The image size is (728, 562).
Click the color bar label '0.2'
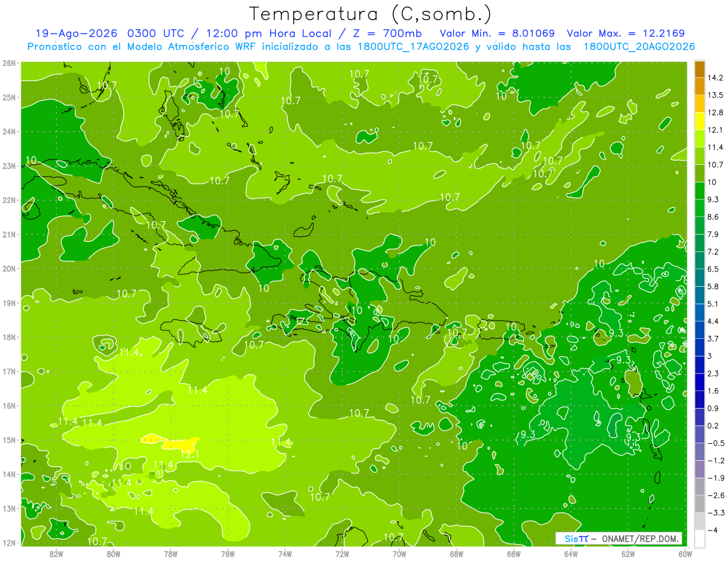pyautogui.click(x=713, y=426)
